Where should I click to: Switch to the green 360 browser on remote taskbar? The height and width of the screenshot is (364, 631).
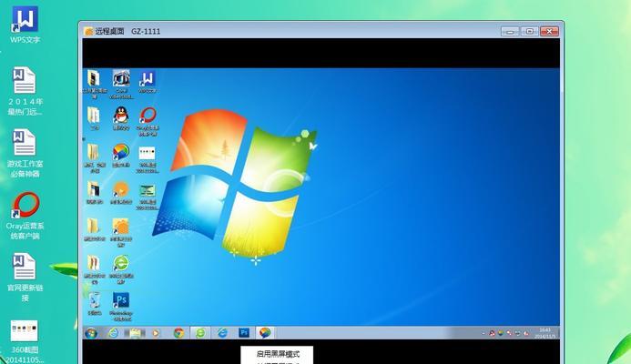click(x=200, y=333)
